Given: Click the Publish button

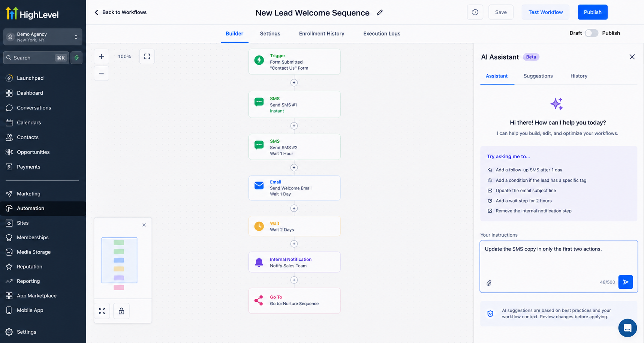Looking at the screenshot, I should 592,12.
